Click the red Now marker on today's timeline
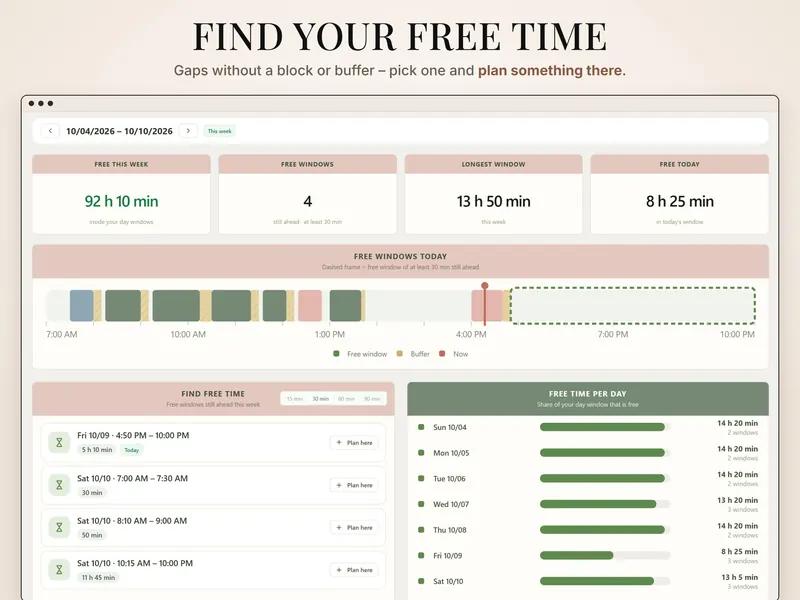This screenshot has height=600, width=800. [485, 304]
